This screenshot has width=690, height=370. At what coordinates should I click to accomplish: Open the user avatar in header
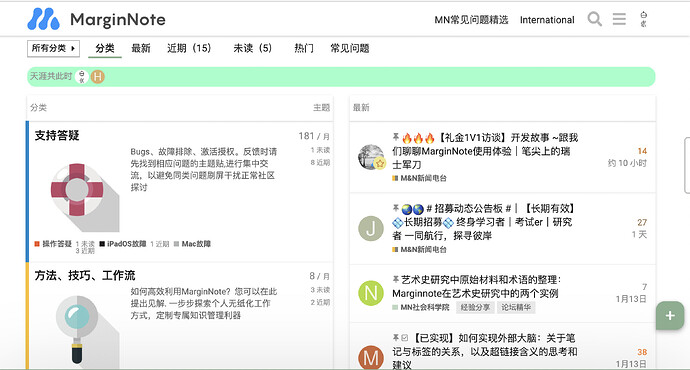[x=643, y=19]
